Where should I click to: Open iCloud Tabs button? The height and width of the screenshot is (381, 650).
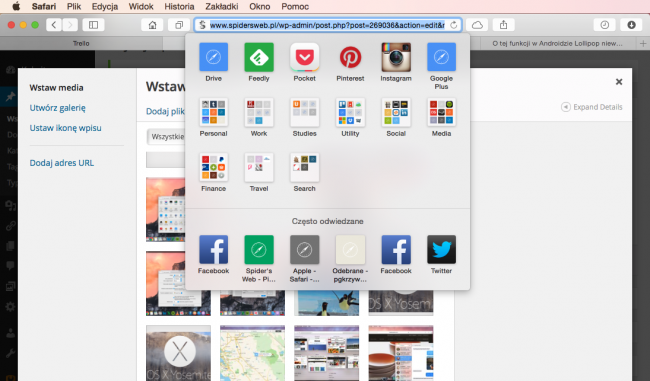click(477, 25)
